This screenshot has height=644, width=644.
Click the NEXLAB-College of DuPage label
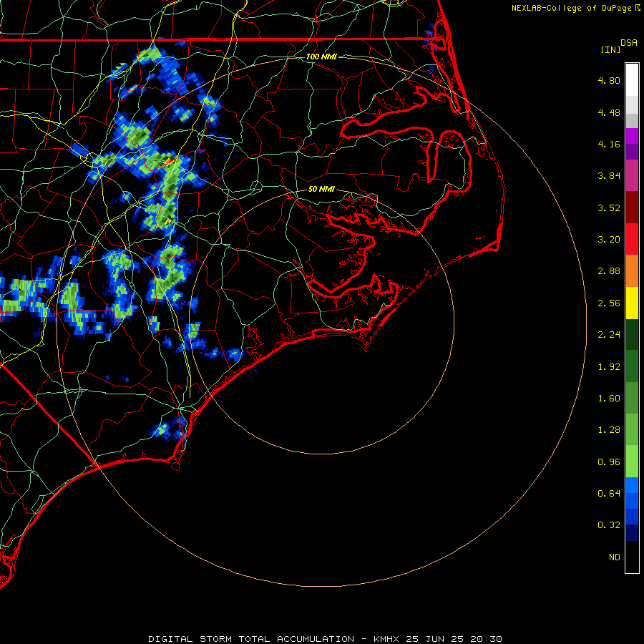[x=571, y=8]
